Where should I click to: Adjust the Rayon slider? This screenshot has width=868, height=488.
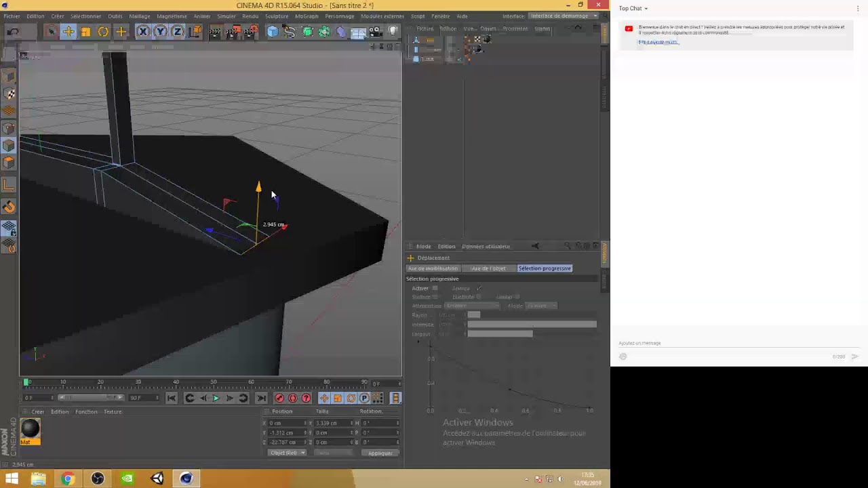point(532,315)
